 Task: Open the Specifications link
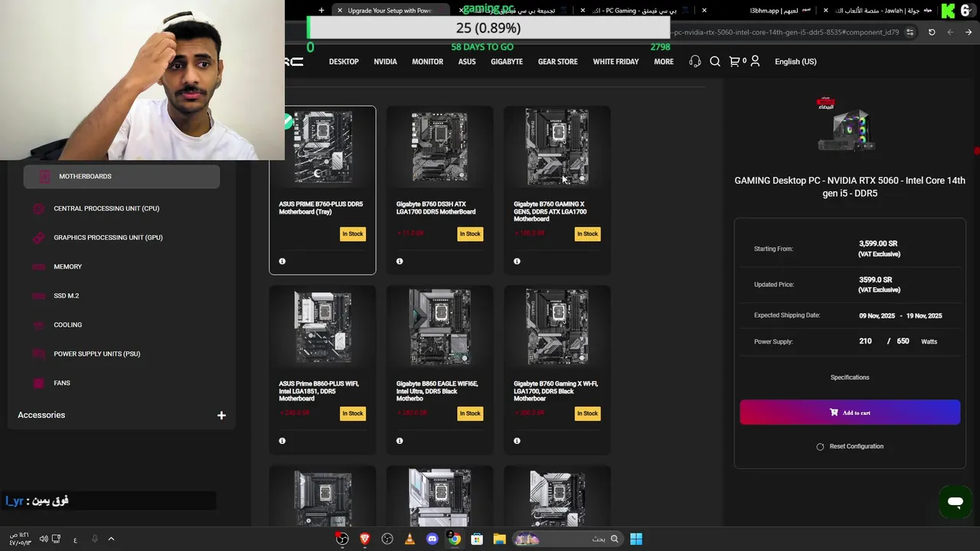(x=850, y=378)
